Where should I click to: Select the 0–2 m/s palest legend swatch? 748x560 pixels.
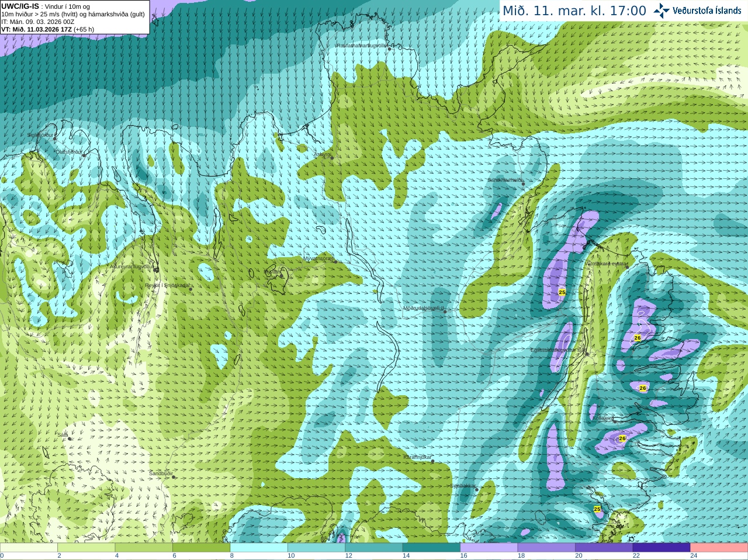click(29, 548)
